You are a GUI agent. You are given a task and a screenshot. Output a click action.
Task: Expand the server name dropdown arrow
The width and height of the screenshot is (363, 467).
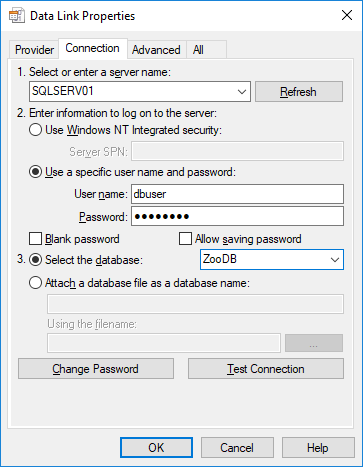(242, 92)
